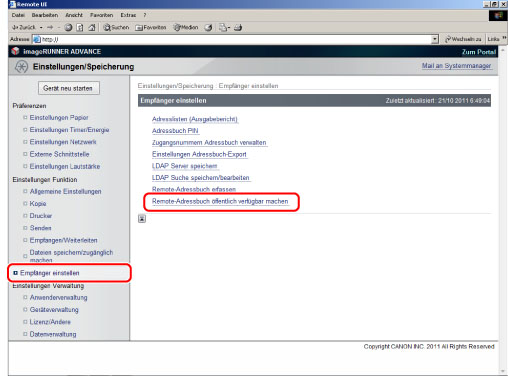Open Senden settings in sidebar
The height and width of the screenshot is (376, 508).
coord(40,228)
